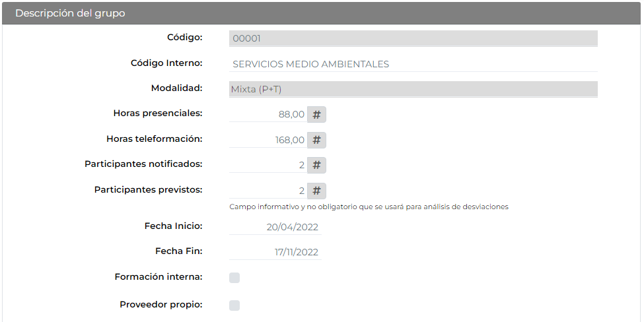The width and height of the screenshot is (644, 322).
Task: Toggle the Proveedor propio checkbox
Action: [234, 306]
